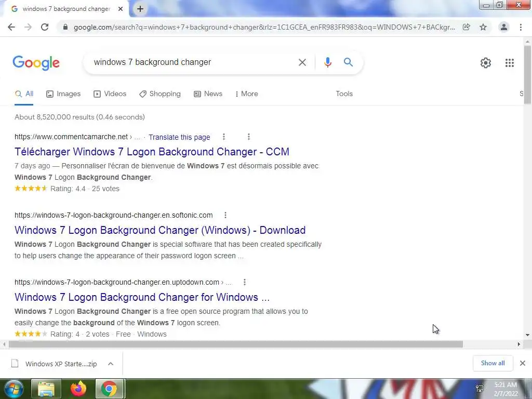
Task: Click the padlock site info icon
Action: click(65, 27)
